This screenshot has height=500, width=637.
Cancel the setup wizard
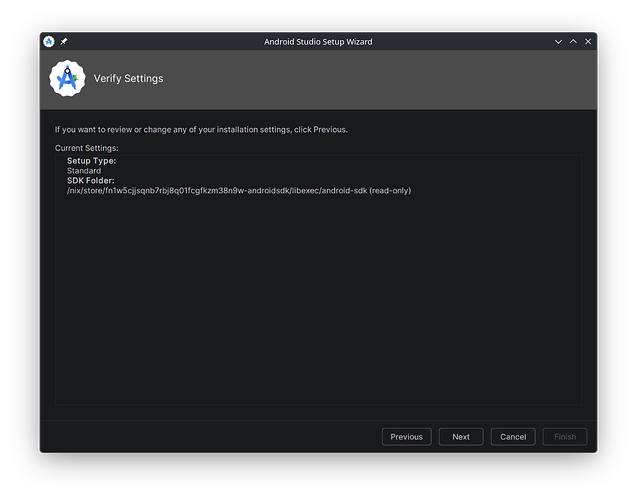(x=513, y=437)
